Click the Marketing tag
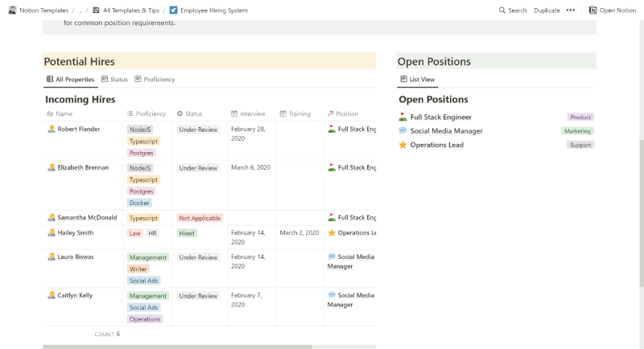 pos(577,131)
